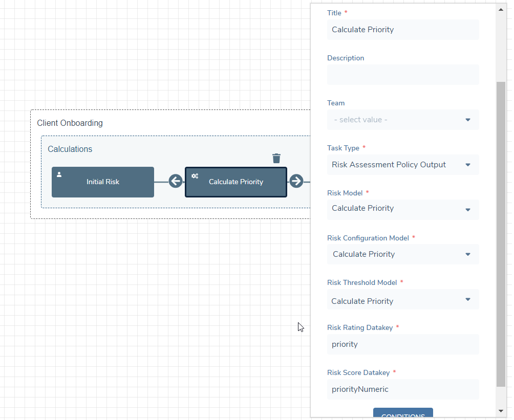
Task: Focus the empty Description field
Action: (403, 75)
